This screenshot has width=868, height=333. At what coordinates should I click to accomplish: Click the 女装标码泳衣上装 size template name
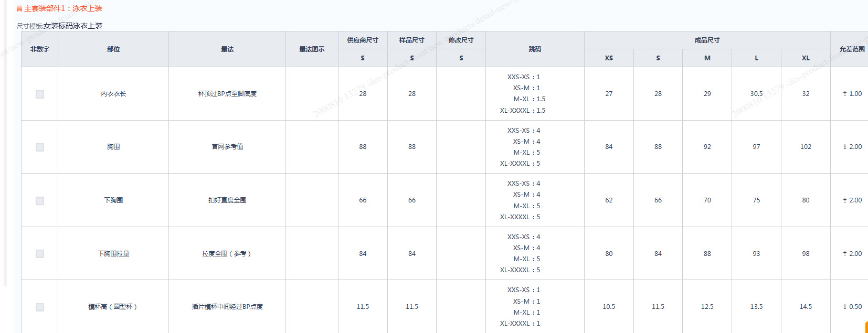(x=73, y=26)
